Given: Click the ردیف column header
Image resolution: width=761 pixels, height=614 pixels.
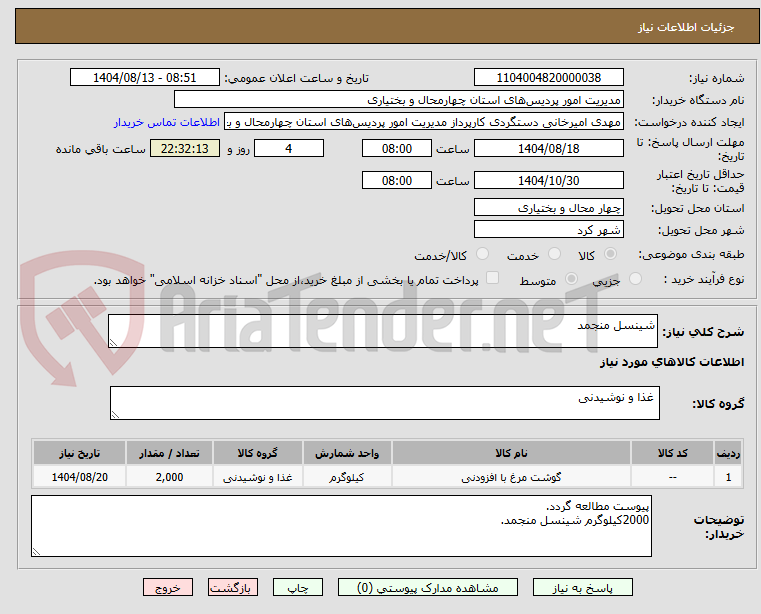Looking at the screenshot, I should click(x=728, y=453).
